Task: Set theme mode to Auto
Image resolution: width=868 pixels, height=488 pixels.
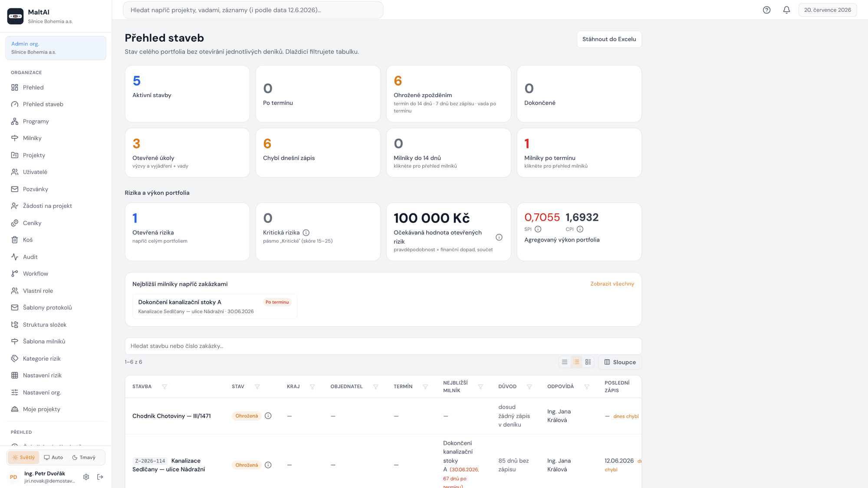Action: coord(53,457)
